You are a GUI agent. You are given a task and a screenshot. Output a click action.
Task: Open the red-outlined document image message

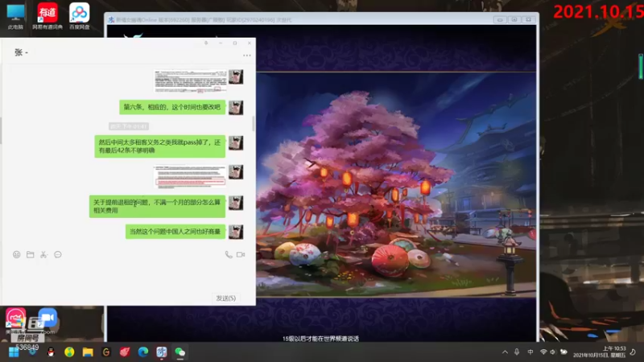(190, 177)
